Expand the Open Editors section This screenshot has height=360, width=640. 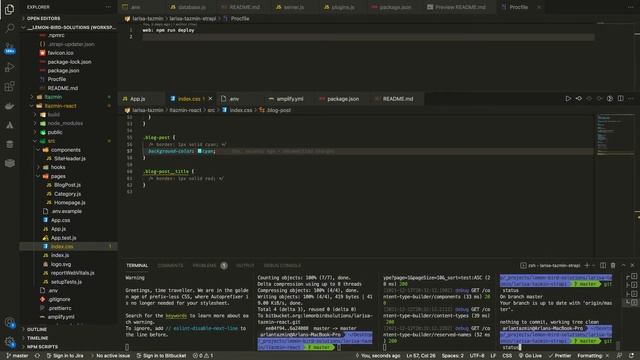click(69, 18)
